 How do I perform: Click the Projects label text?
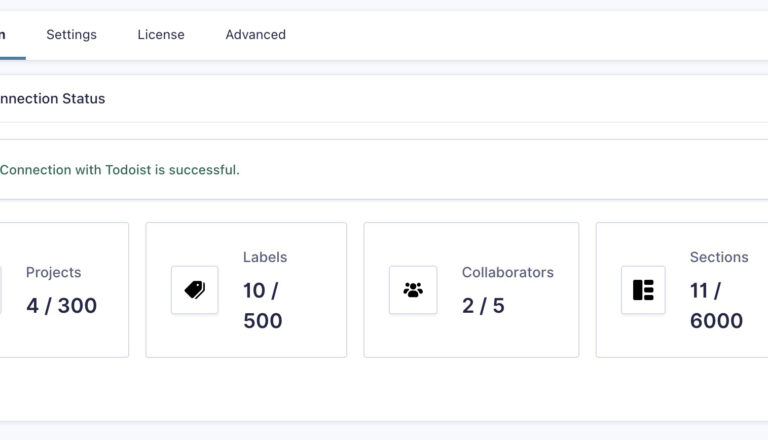point(54,272)
